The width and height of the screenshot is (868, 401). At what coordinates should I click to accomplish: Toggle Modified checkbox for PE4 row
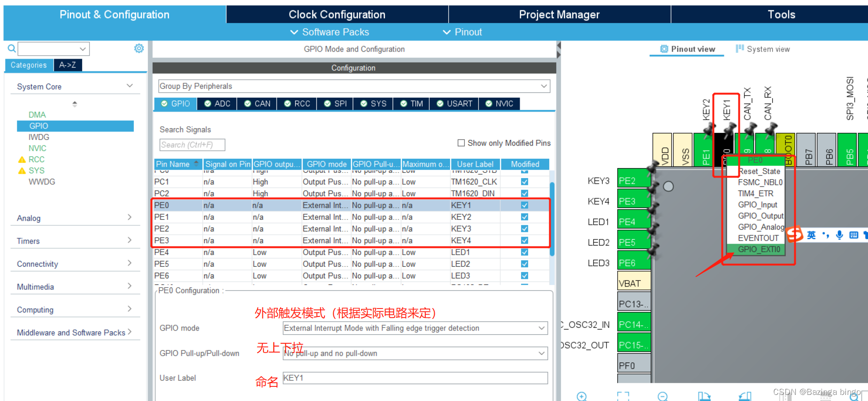(524, 252)
